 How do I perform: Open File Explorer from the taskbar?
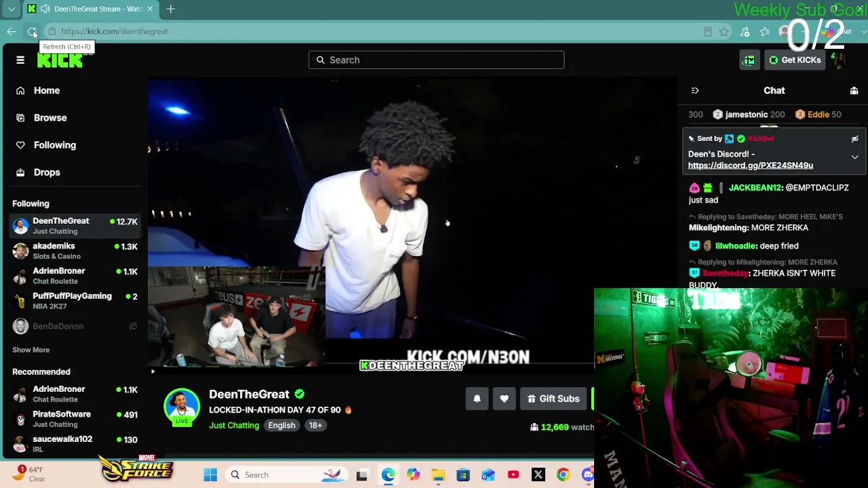point(438,475)
